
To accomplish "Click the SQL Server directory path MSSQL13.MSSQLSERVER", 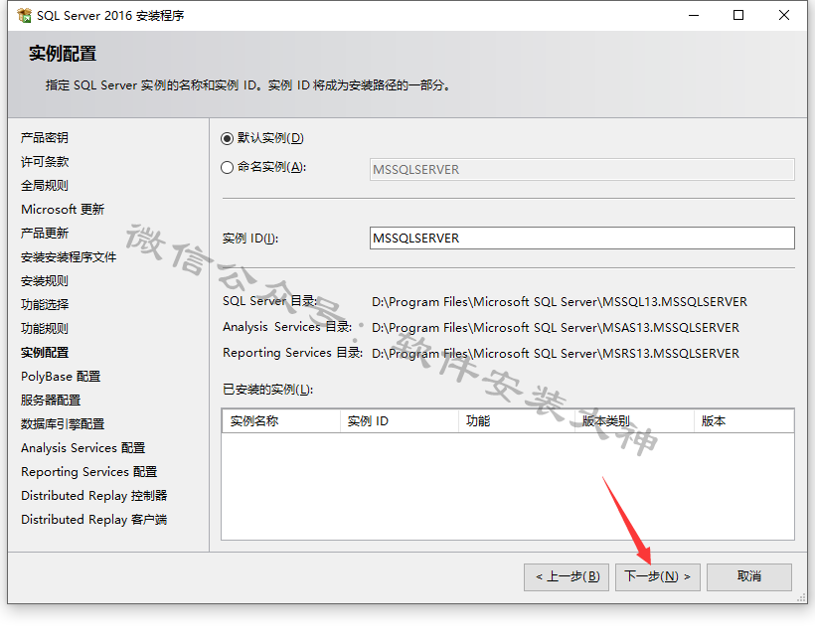I will pos(560,302).
